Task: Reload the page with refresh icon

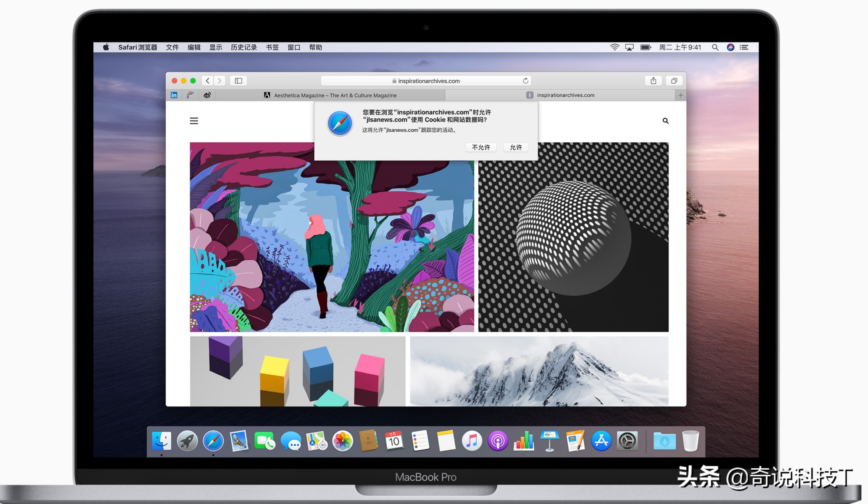Action: point(525,81)
